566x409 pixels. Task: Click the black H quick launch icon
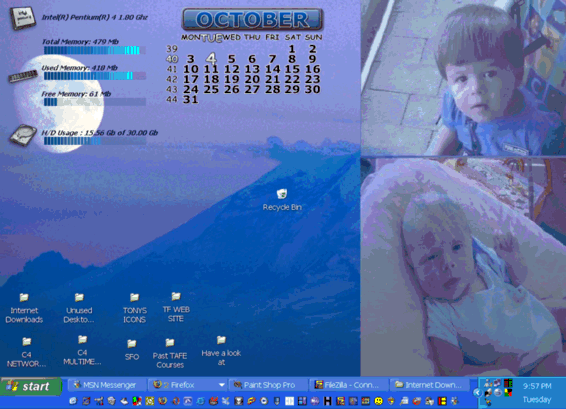point(327,401)
